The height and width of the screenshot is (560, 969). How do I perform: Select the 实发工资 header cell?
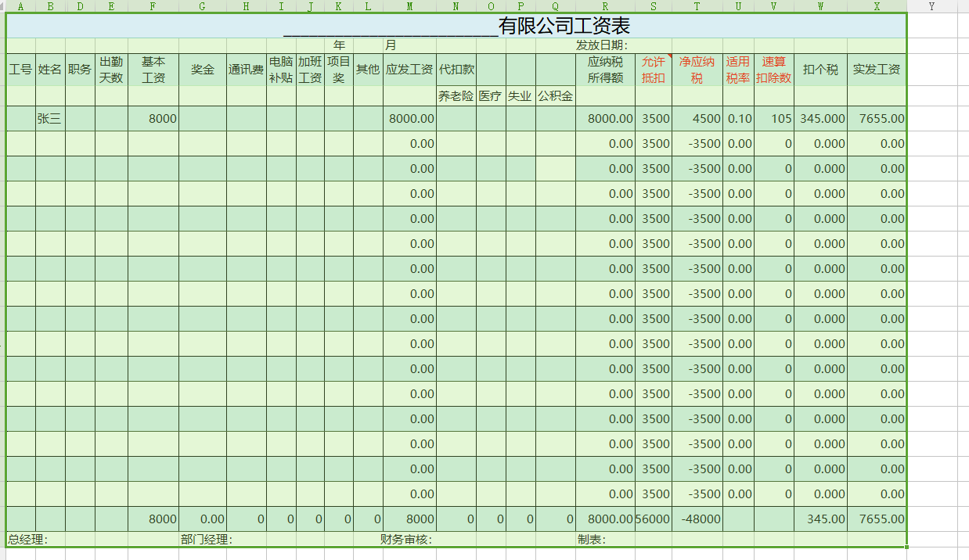[875, 68]
